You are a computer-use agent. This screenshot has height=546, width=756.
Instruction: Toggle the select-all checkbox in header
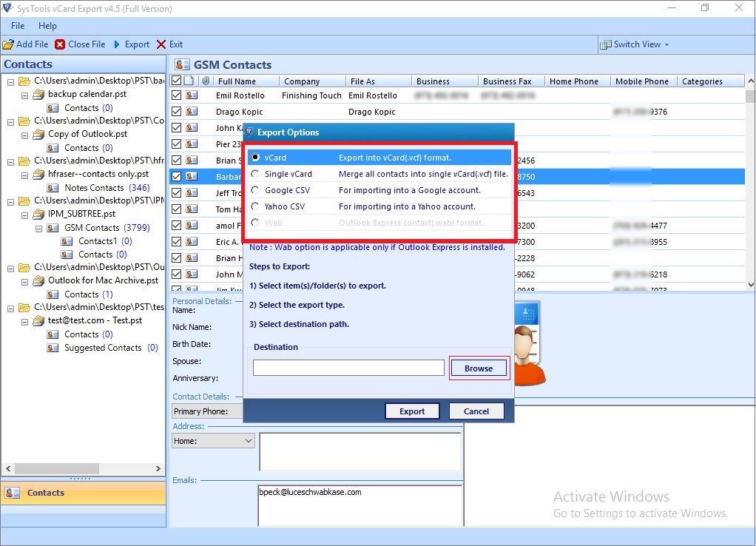pyautogui.click(x=177, y=81)
